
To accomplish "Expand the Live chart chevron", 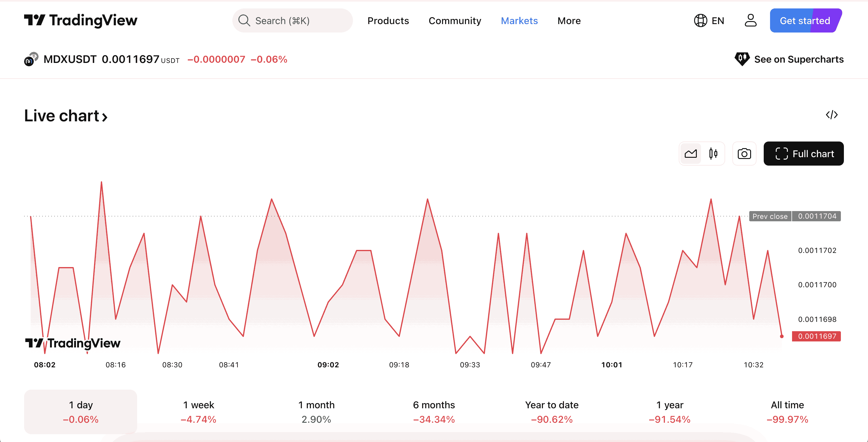I will pyautogui.click(x=105, y=117).
